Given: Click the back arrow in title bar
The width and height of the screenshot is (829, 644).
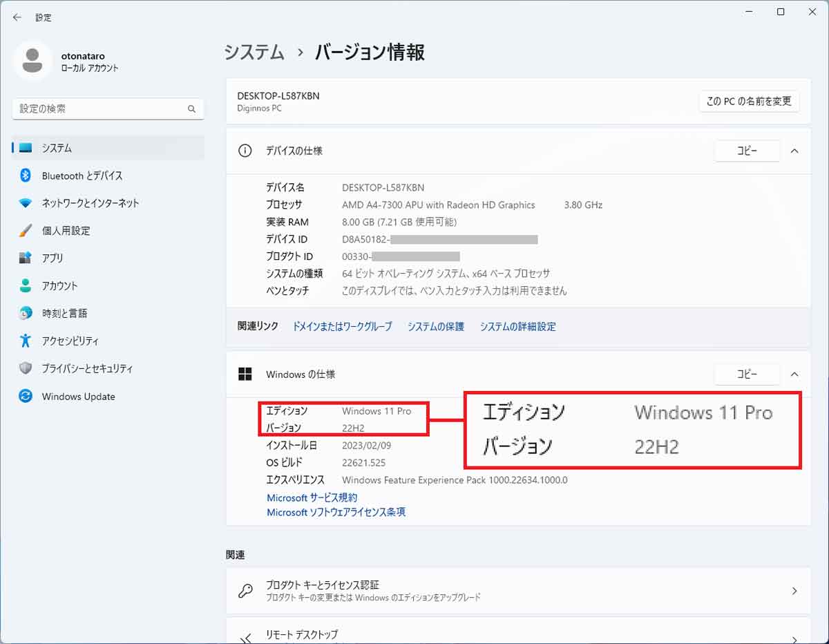Looking at the screenshot, I should 17,17.
